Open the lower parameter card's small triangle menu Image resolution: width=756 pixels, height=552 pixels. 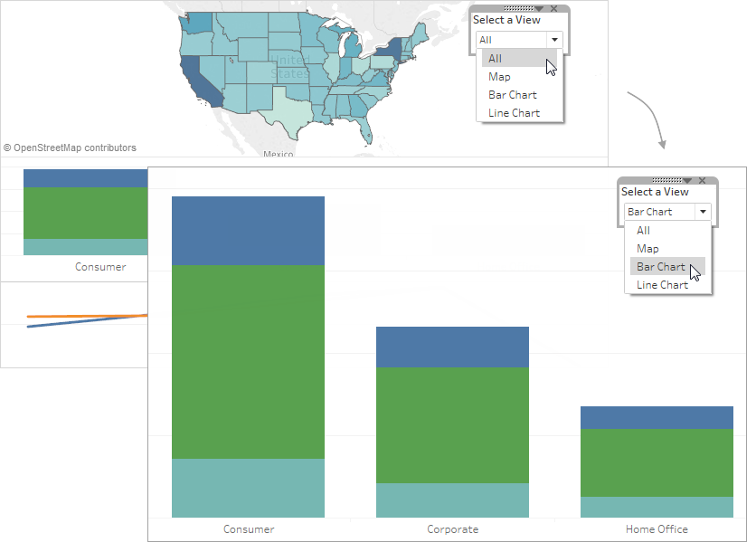[x=687, y=181]
